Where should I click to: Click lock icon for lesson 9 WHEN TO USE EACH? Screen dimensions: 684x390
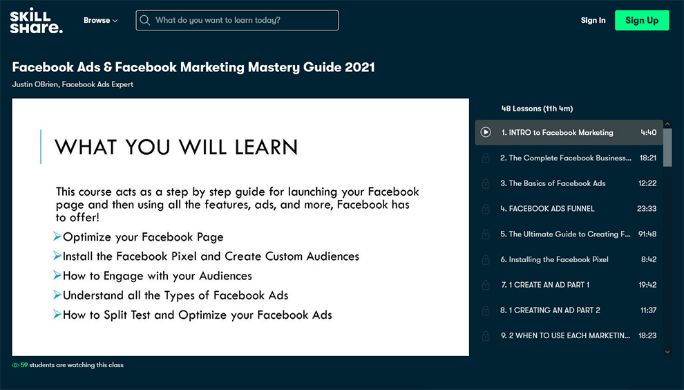click(485, 335)
